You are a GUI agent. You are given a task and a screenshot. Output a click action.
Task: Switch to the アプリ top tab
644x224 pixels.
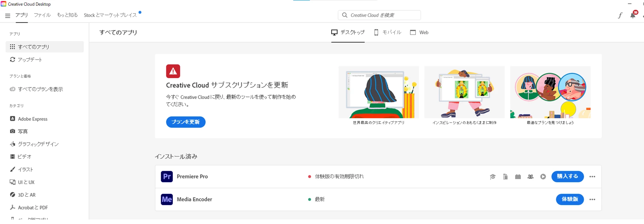click(x=21, y=15)
